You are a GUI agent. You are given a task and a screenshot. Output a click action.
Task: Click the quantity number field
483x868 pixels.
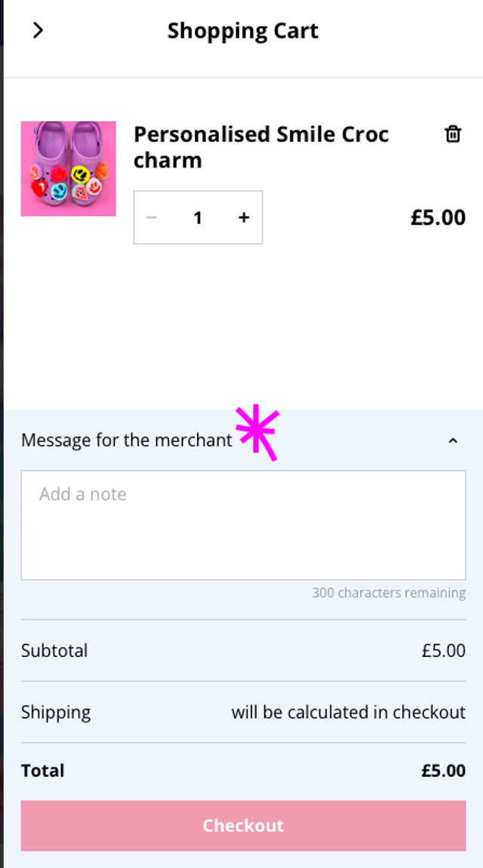pyautogui.click(x=198, y=218)
